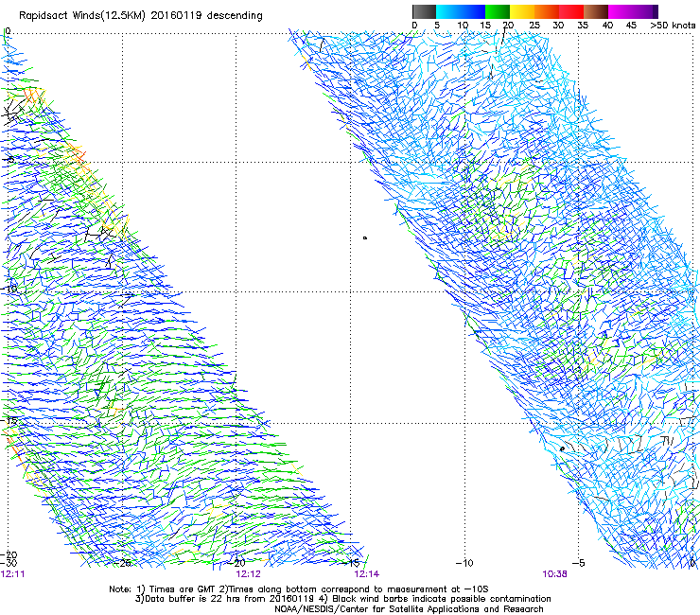This screenshot has height=615, width=700.
Task: Click the legend scale label '35'
Action: click(583, 26)
